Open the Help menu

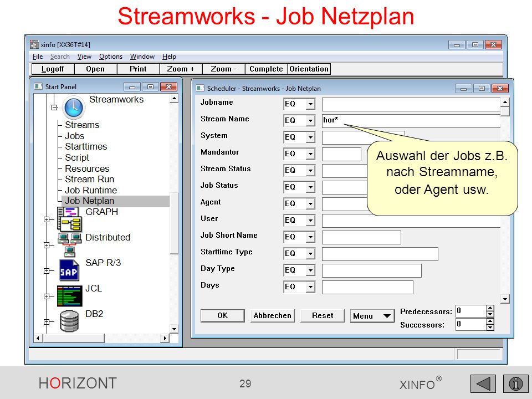pos(169,57)
